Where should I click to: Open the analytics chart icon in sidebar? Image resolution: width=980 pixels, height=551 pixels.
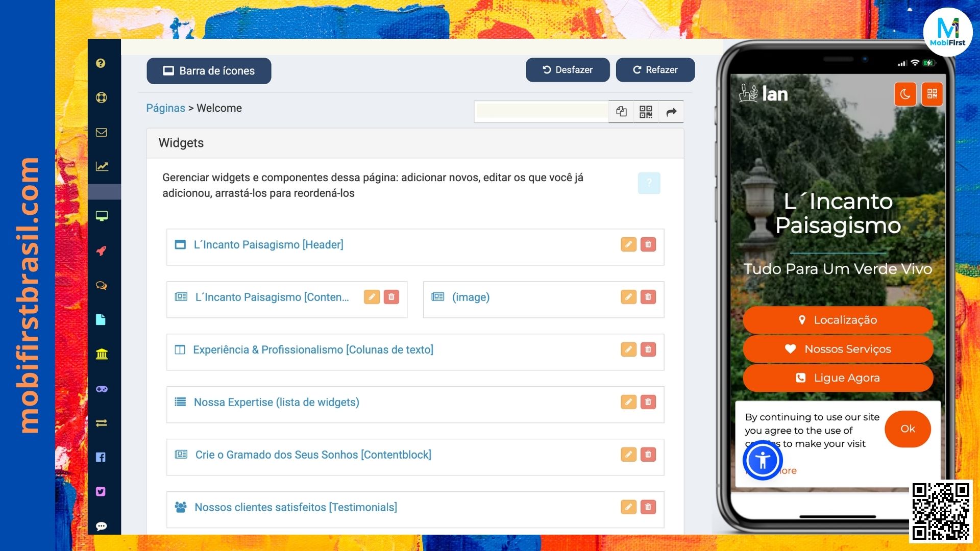102,166
